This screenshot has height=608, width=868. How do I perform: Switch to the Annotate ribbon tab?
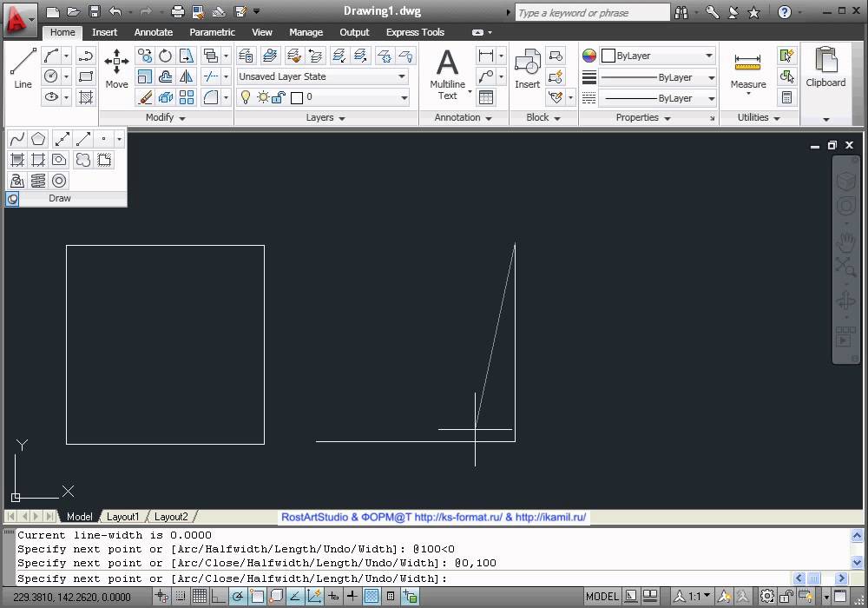point(153,32)
